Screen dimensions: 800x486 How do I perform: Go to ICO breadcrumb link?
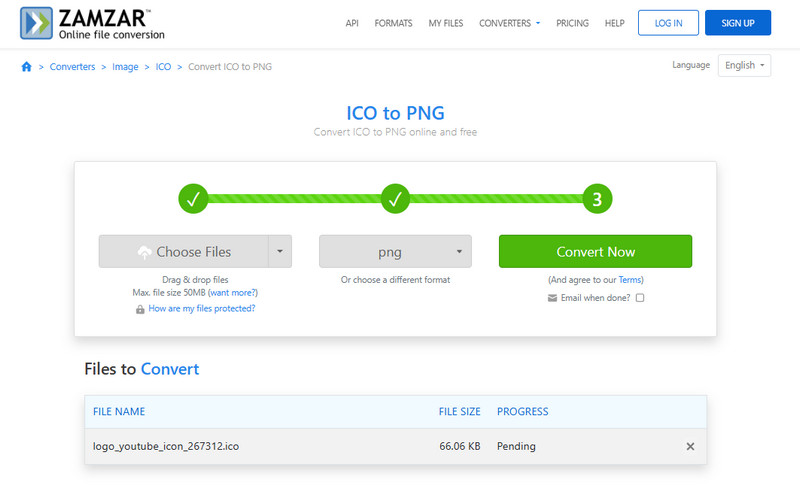pyautogui.click(x=163, y=67)
